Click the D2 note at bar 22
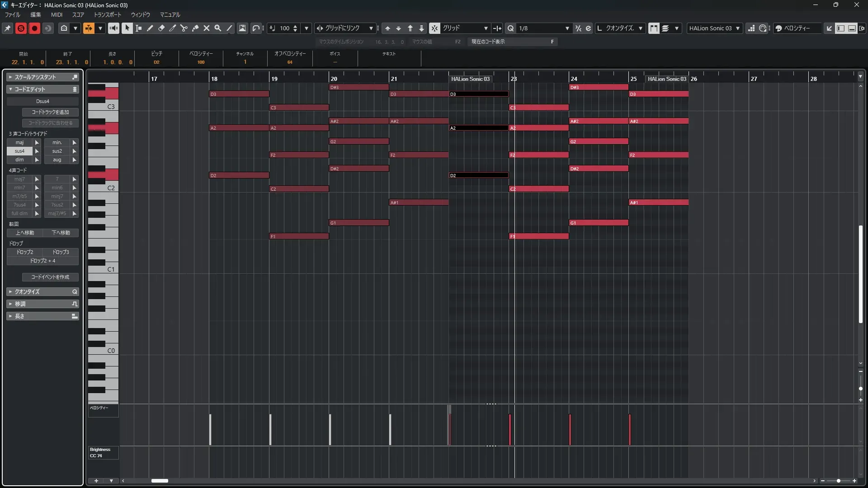The image size is (868, 488). (478, 175)
